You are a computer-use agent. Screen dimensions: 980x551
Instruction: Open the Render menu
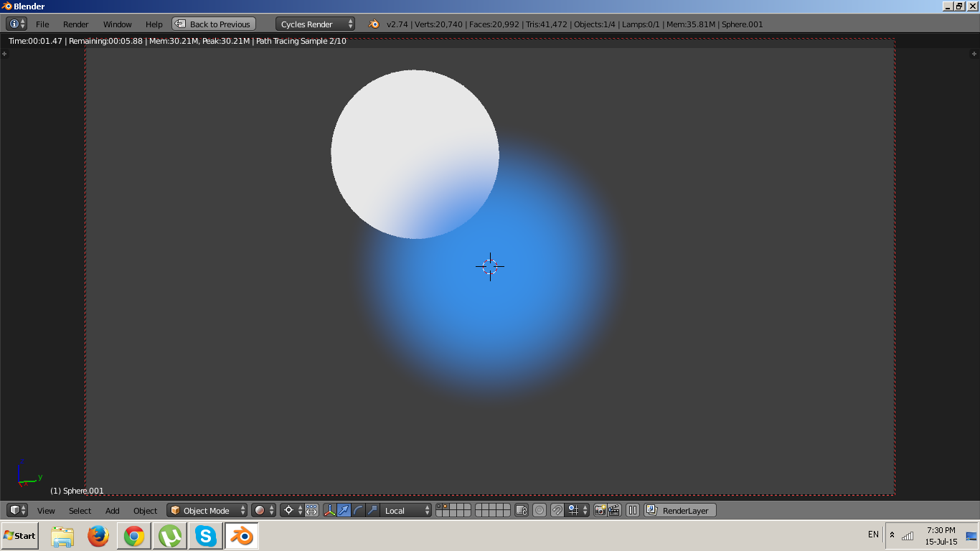pos(76,24)
